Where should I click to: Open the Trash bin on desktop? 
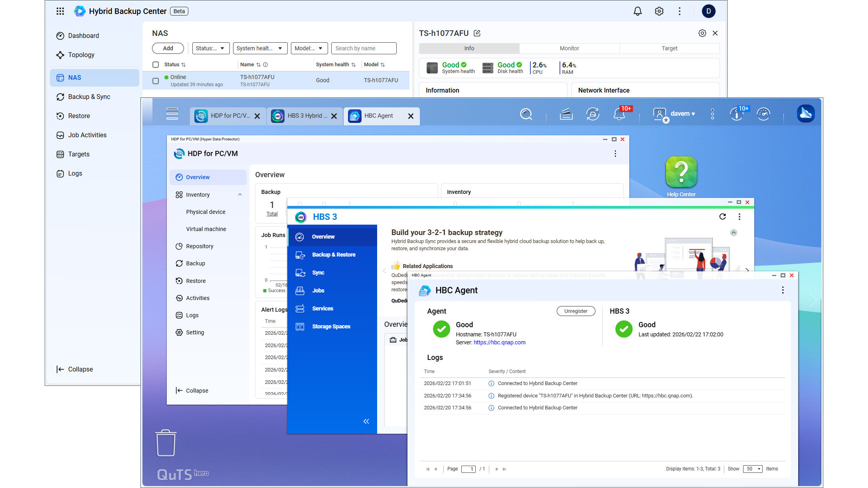[x=166, y=443]
